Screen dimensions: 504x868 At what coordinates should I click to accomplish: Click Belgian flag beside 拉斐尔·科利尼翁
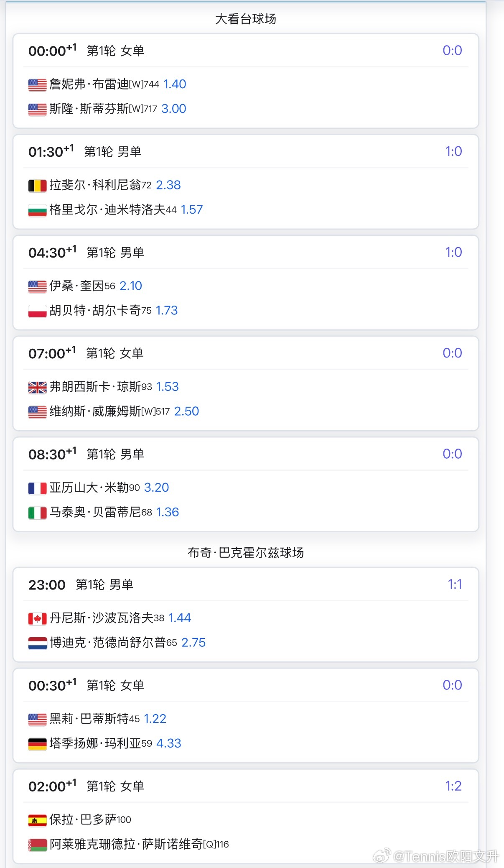pos(37,186)
